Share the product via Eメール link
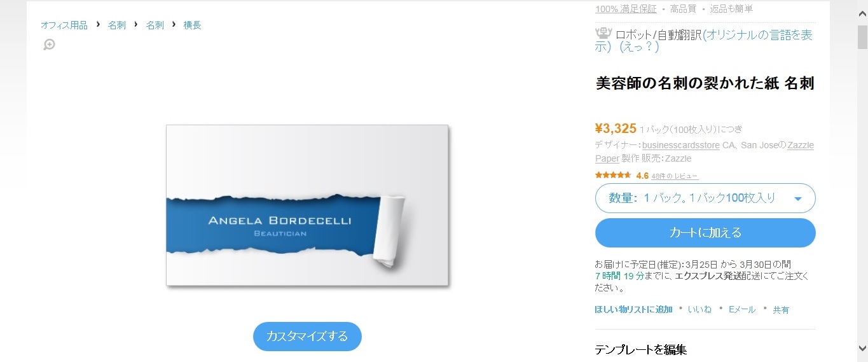This screenshot has width=868, height=362. tap(742, 309)
